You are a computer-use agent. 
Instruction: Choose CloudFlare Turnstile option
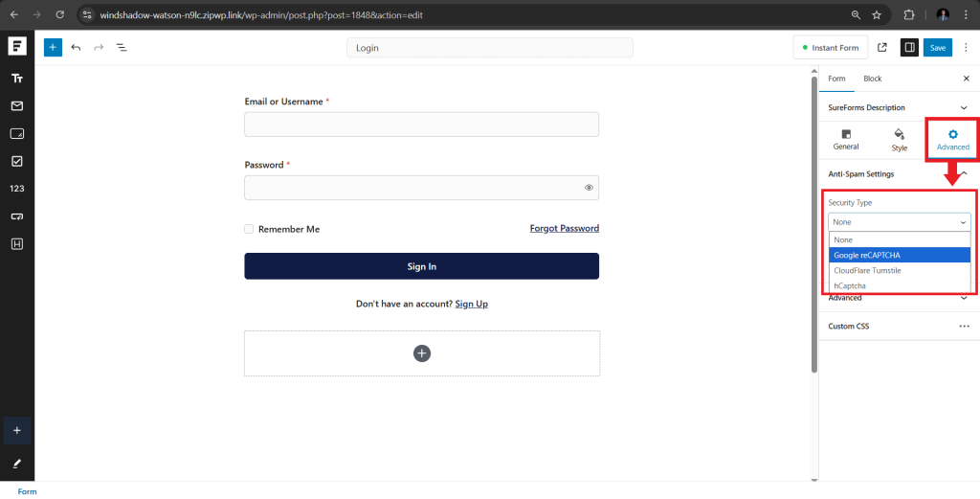(900, 271)
